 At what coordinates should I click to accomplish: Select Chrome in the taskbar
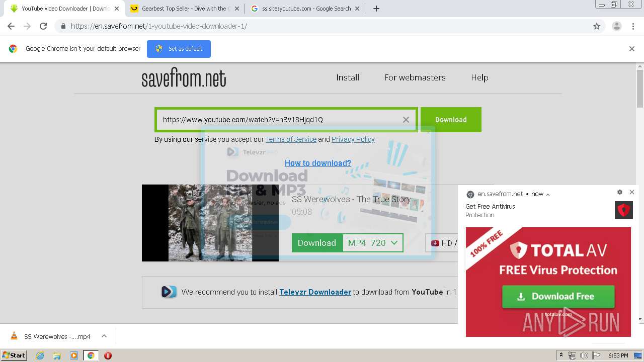(x=91, y=355)
